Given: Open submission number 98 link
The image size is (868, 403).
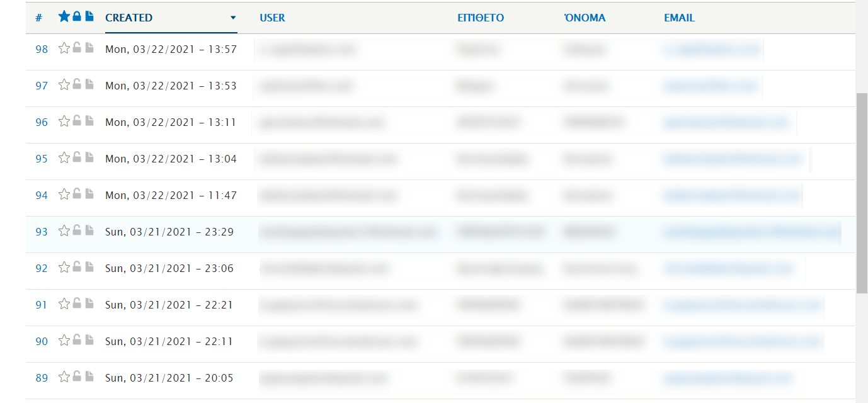Looking at the screenshot, I should tap(42, 49).
